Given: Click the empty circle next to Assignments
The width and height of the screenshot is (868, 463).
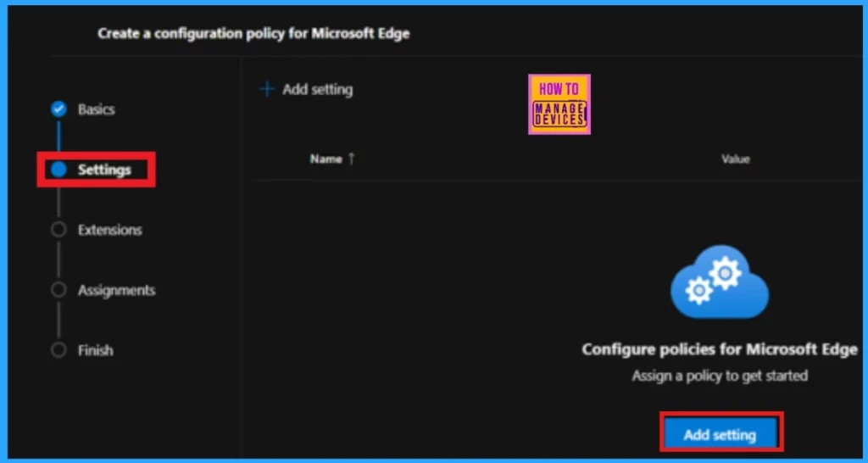Looking at the screenshot, I should pos(58,290).
